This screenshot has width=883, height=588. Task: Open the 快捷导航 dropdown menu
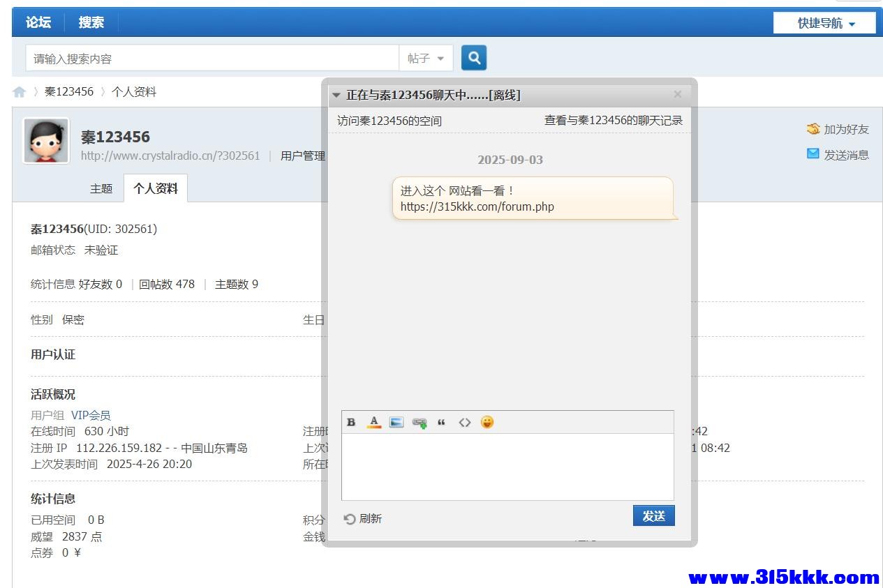[x=824, y=22]
